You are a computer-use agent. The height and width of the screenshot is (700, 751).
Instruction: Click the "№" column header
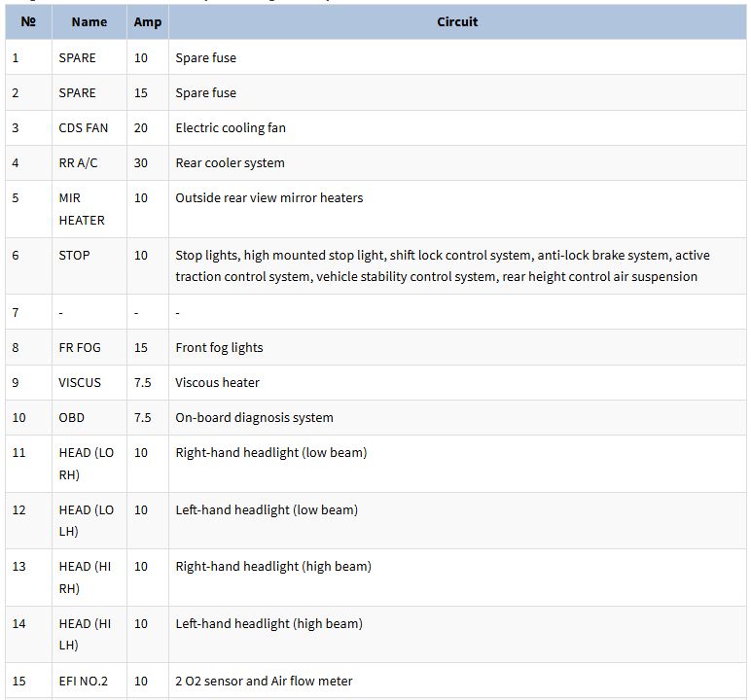[28, 22]
